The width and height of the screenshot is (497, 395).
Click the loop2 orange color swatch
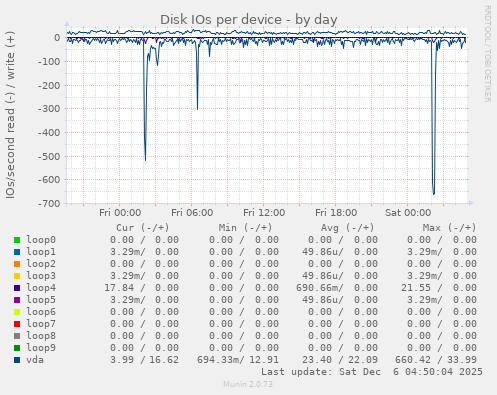click(17, 264)
